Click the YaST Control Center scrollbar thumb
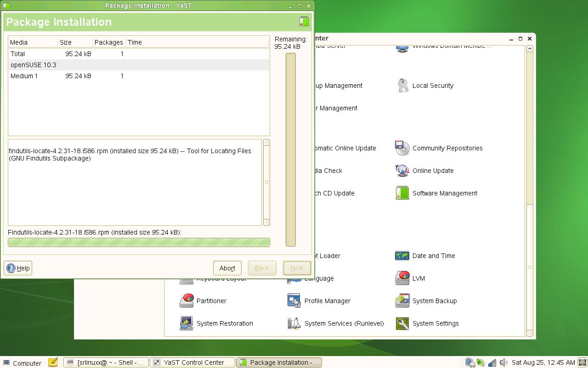Screen dimensions: 588x368 (x=530, y=267)
